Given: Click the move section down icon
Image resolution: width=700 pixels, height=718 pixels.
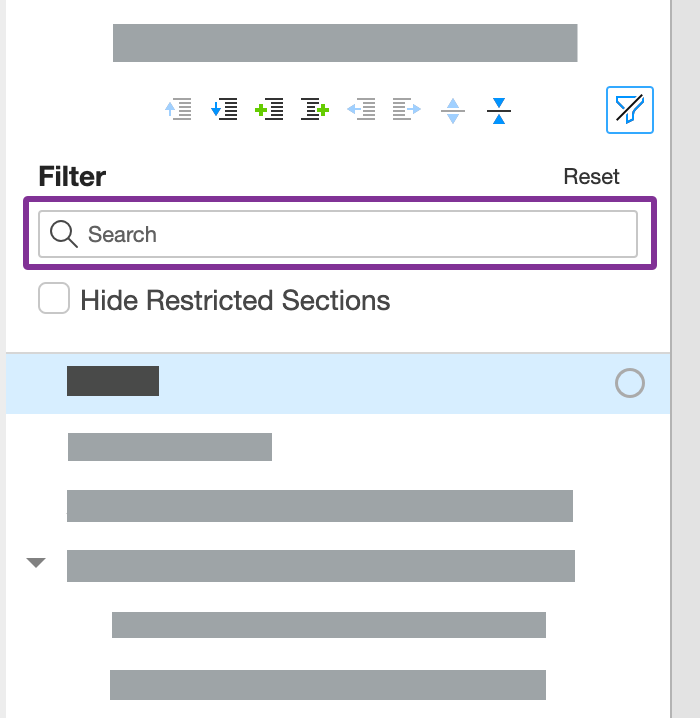Looking at the screenshot, I should (x=224, y=109).
